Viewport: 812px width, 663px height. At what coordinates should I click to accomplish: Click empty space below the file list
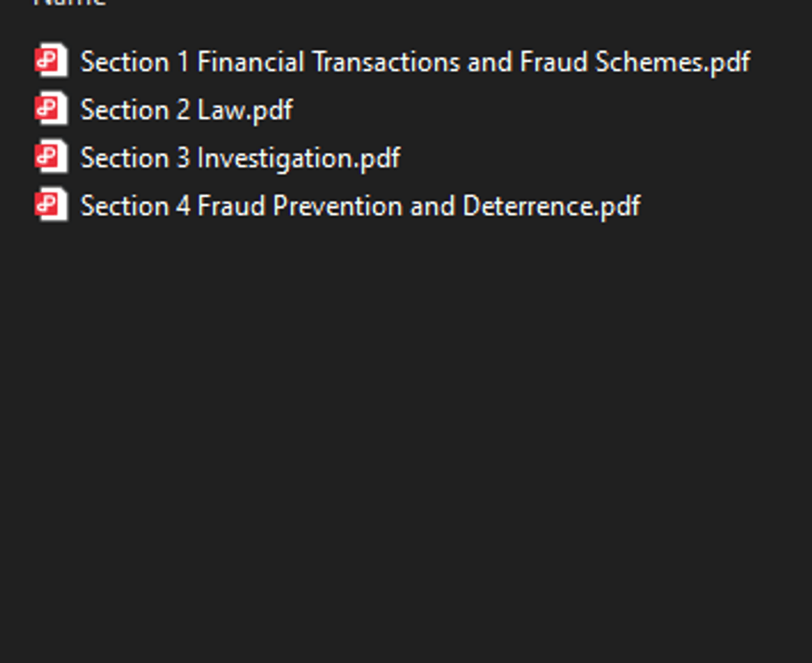pyautogui.click(x=406, y=440)
